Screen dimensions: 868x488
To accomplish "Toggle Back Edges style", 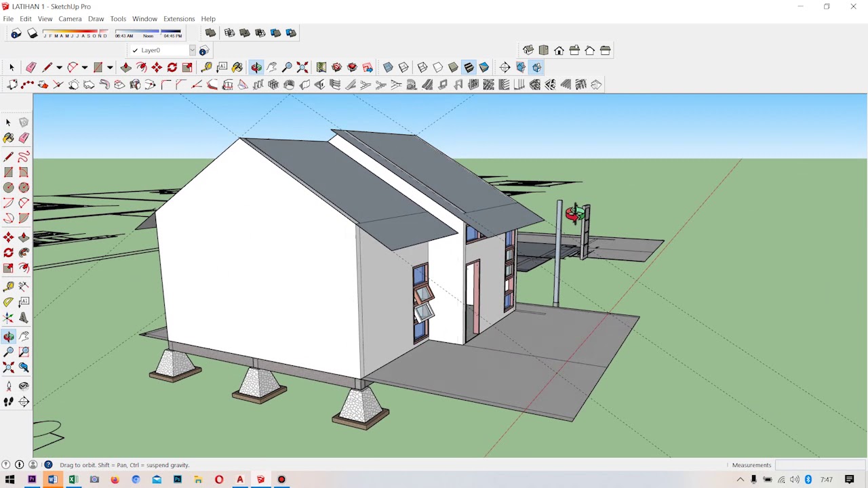I will tap(403, 67).
